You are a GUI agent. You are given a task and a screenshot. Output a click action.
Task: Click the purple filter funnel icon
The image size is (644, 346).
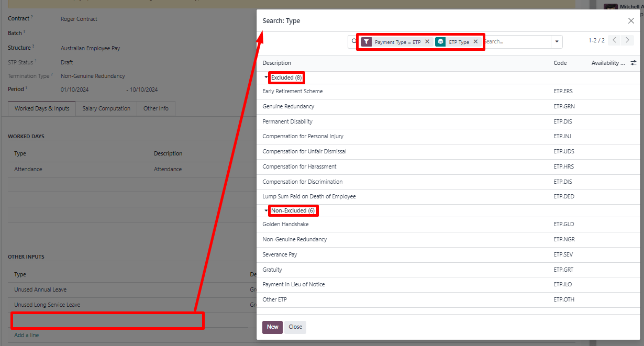[x=367, y=42]
